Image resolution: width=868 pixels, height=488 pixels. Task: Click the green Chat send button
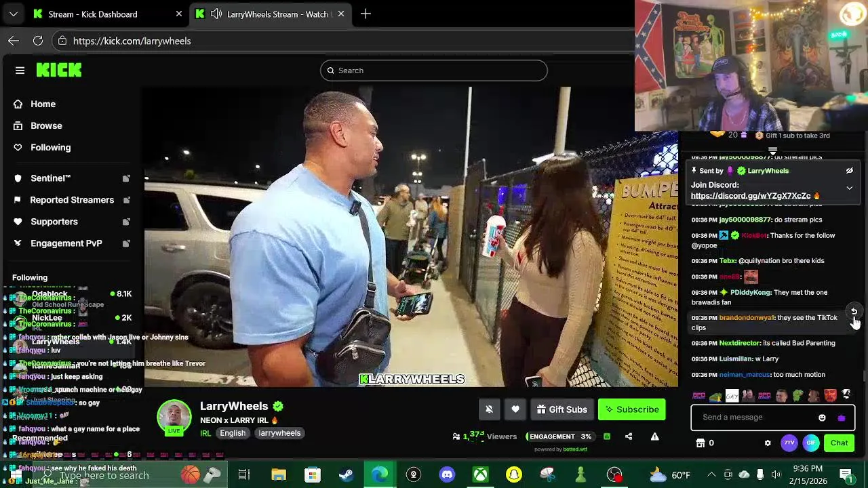[839, 443]
